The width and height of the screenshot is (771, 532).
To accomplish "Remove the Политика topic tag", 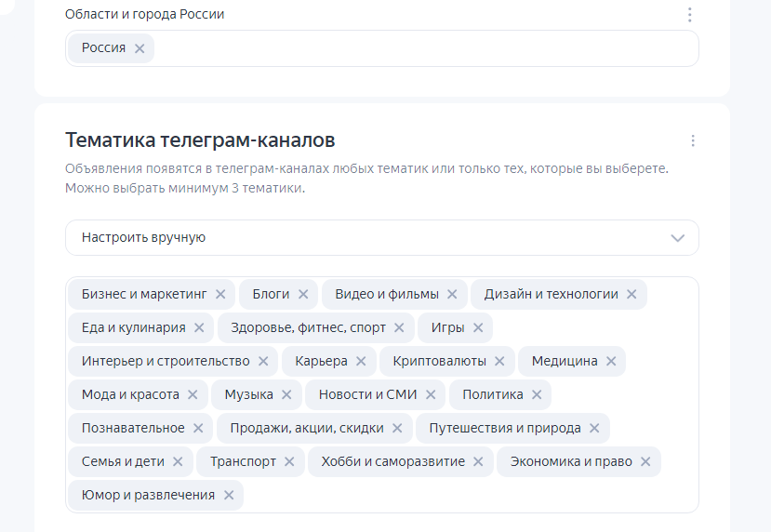I will (537, 395).
